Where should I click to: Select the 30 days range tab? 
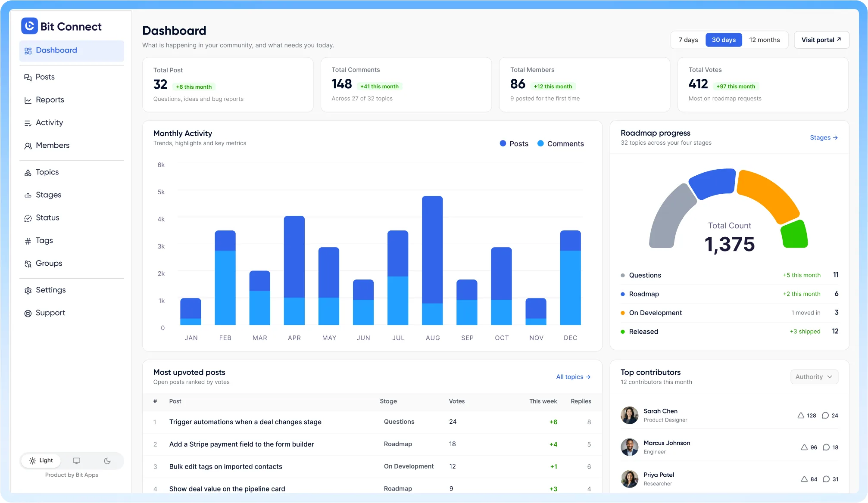click(x=724, y=40)
